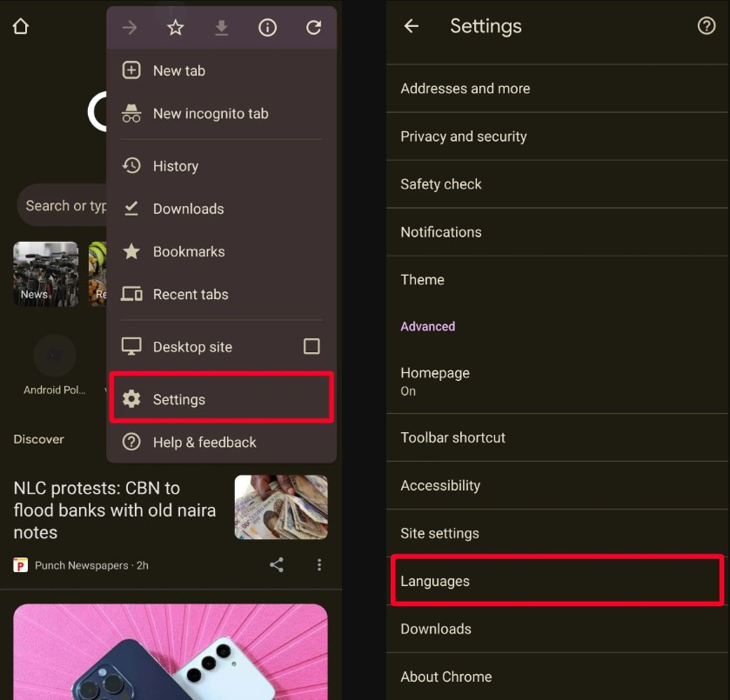This screenshot has width=730, height=700.
Task: Open Theme settings
Action: click(422, 280)
